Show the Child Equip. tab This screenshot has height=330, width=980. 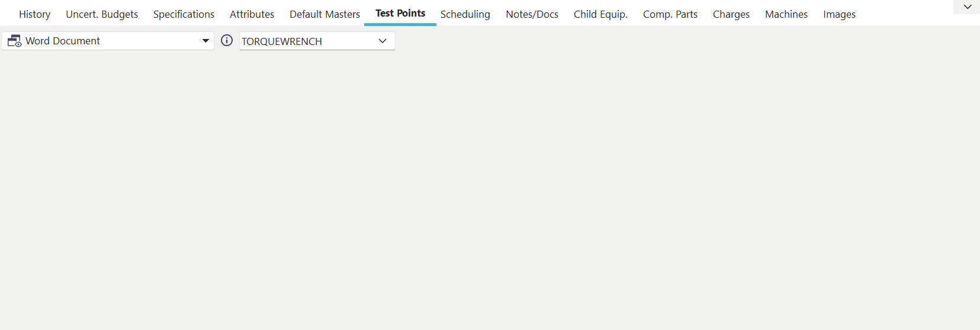pyautogui.click(x=600, y=14)
